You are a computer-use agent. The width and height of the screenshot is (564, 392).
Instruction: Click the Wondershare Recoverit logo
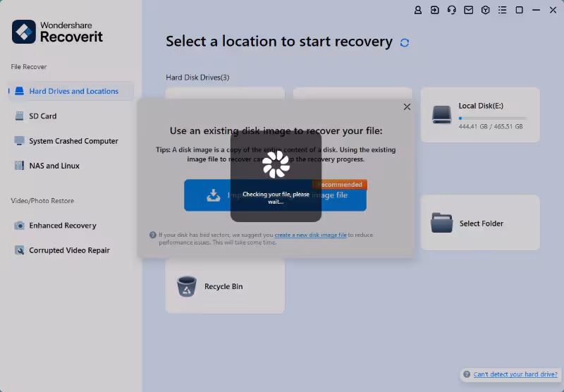57,32
